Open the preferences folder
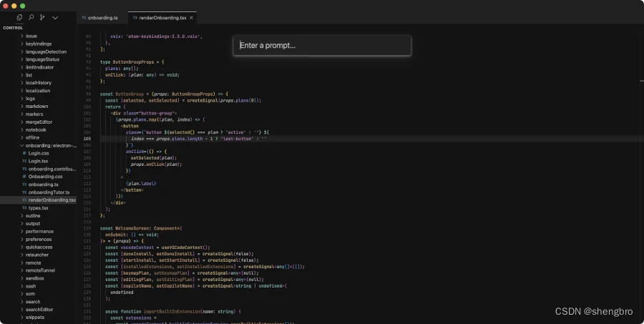644x324 pixels. coord(38,239)
